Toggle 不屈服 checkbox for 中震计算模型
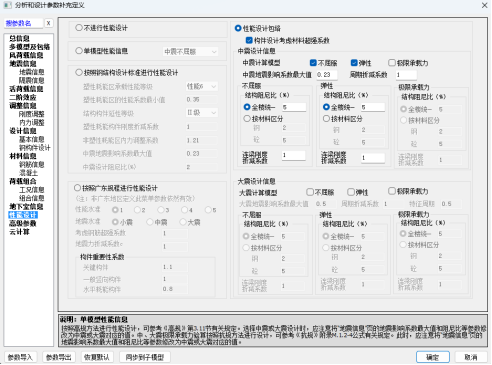The width and height of the screenshot is (492, 365). [313, 63]
